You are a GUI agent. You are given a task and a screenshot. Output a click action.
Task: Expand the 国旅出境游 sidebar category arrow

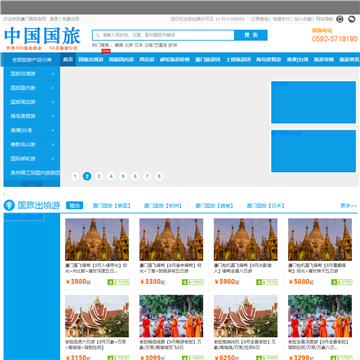53,74
